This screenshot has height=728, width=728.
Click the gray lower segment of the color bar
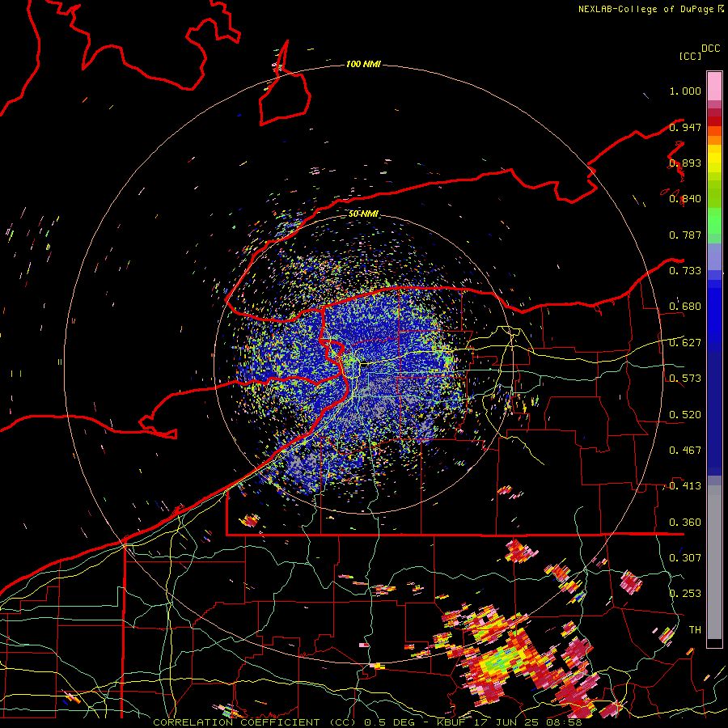[714, 562]
